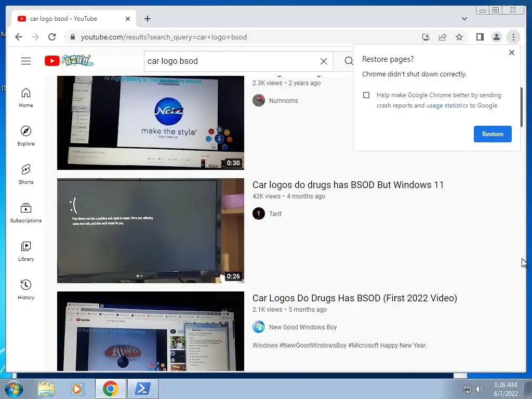Click the vertical page scrollbar thumb
Viewport: 532px width, 399px height.
522,107
